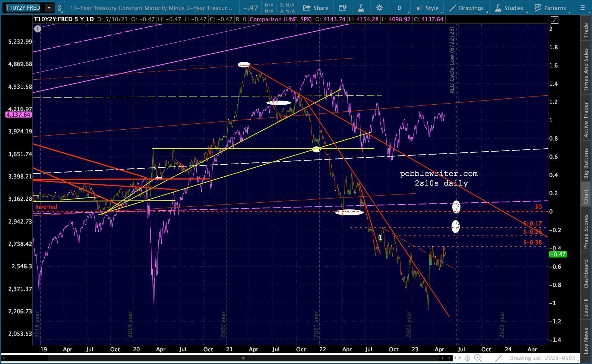This screenshot has width=592, height=364.
Task: Click the $-0.17 price level label
Action: (x=532, y=224)
